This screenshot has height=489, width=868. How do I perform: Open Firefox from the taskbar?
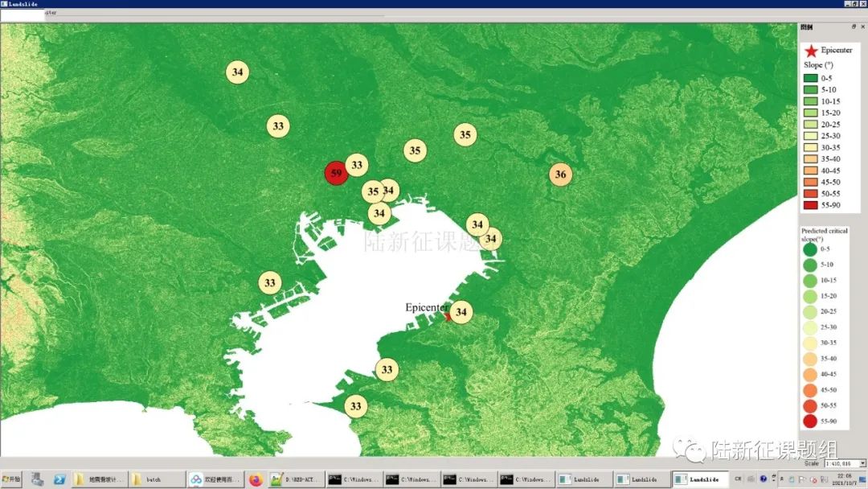pos(256,479)
